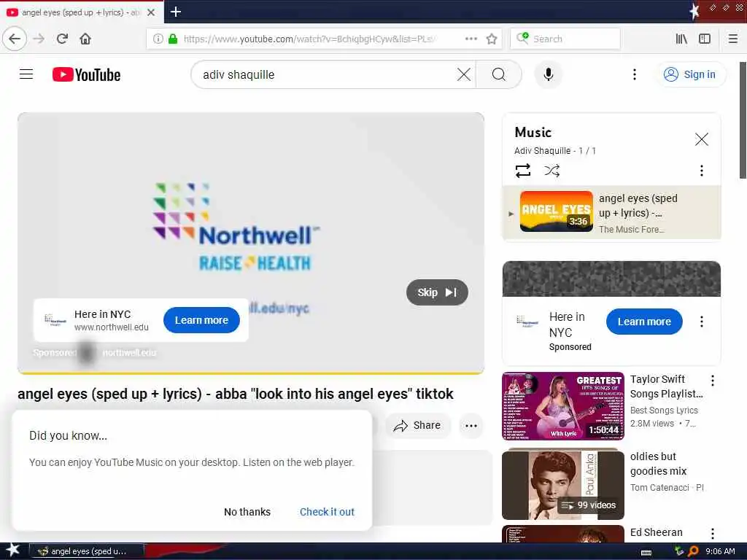Click the browser forward arrow
Screen dimensions: 747x560
click(39, 39)
